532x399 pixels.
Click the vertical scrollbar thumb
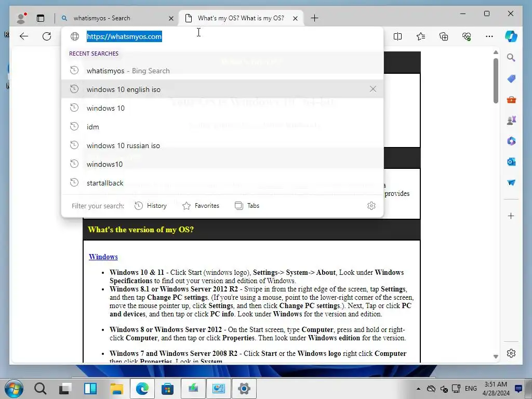tap(496, 81)
